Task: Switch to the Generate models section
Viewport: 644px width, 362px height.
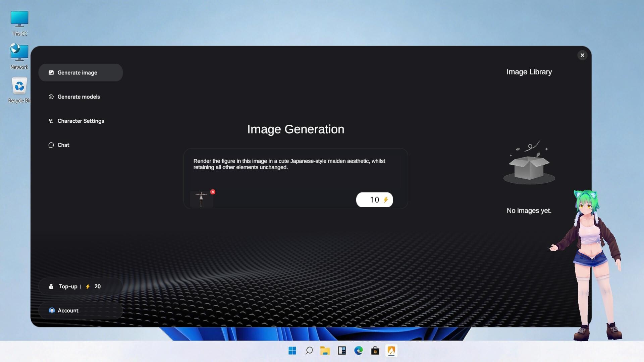Action: pyautogui.click(x=78, y=97)
